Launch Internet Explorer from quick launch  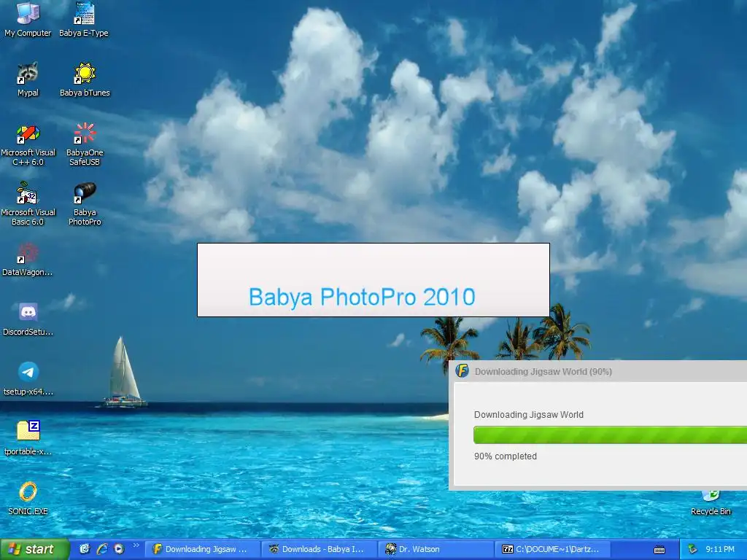tap(102, 549)
